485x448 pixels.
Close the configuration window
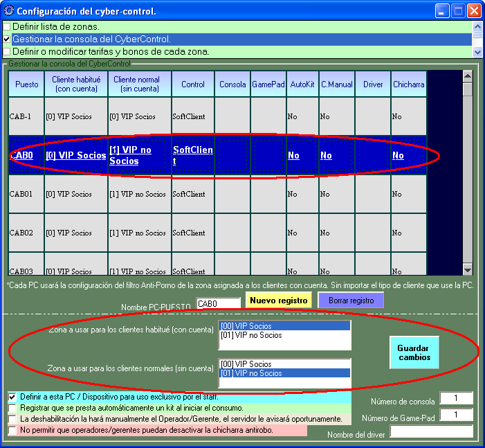click(x=474, y=11)
